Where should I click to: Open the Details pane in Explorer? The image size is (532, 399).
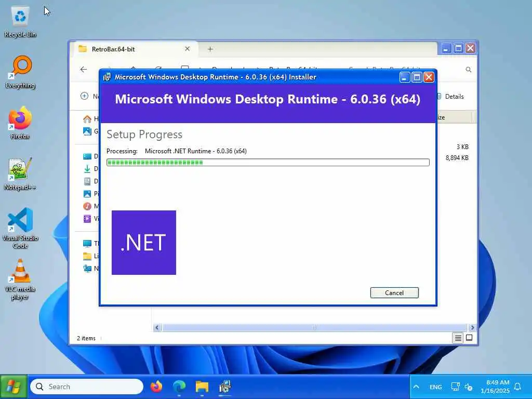coord(450,96)
